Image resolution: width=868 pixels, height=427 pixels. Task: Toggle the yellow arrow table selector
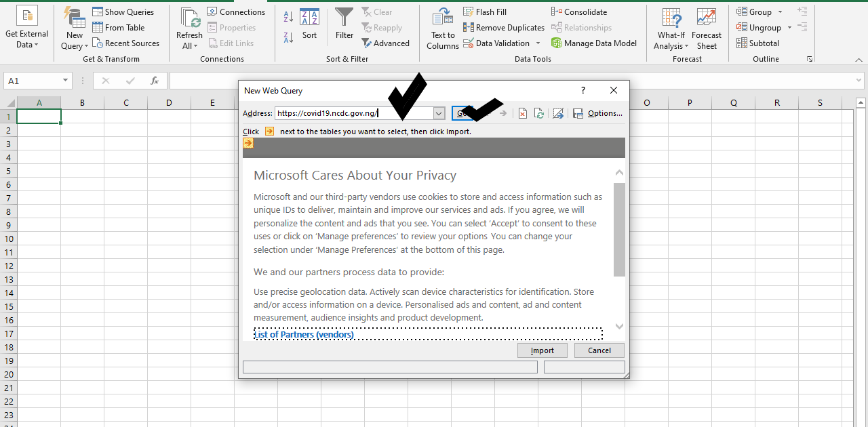point(248,144)
